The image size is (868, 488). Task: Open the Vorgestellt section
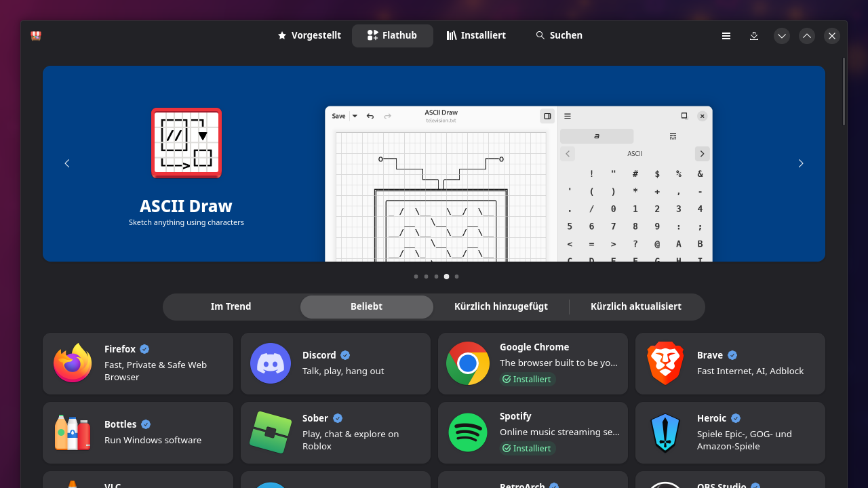[x=309, y=35]
